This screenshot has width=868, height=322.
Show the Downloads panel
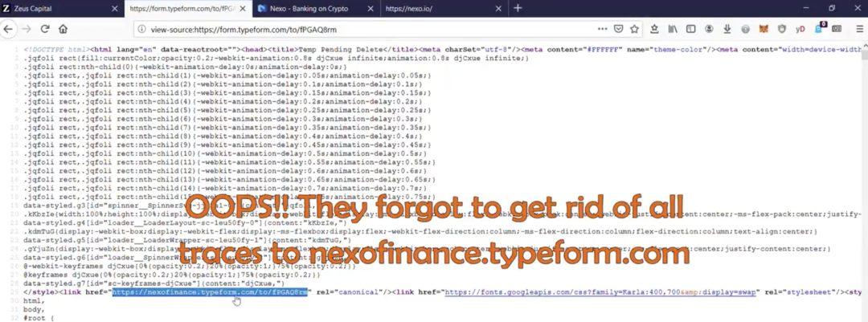[x=727, y=29]
